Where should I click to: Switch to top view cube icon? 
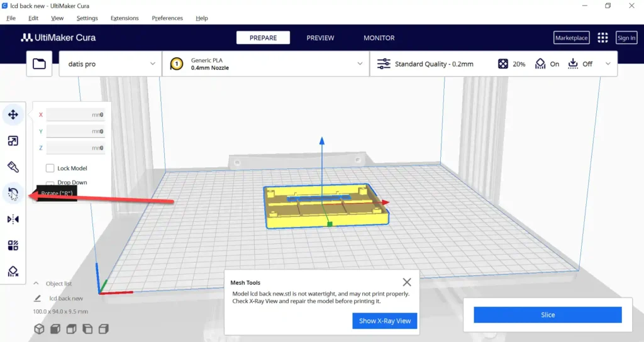click(72, 329)
